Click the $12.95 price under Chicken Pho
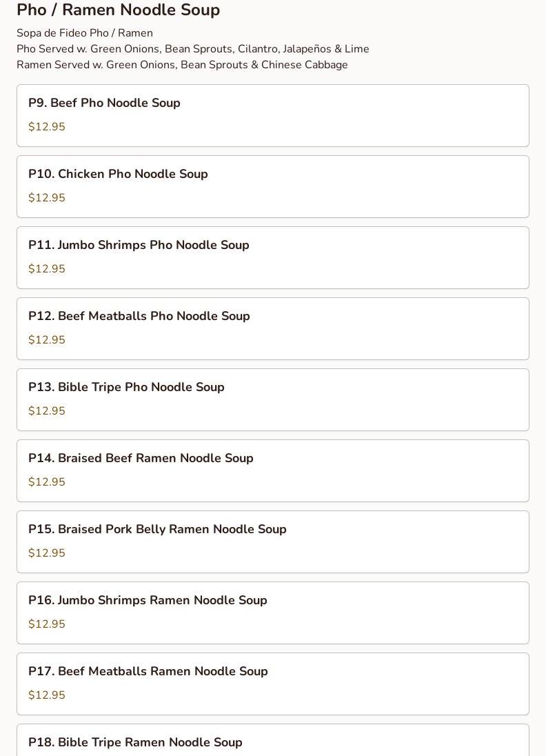The image size is (546, 756). [47, 198]
